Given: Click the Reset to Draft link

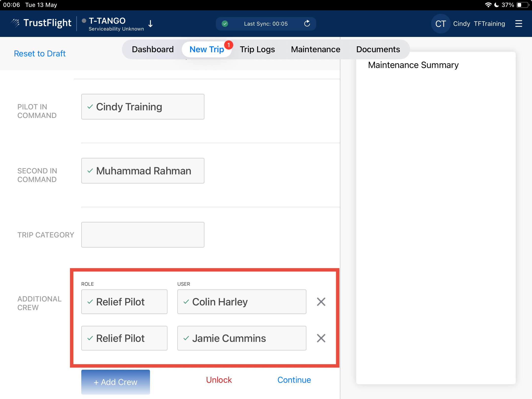Looking at the screenshot, I should (x=40, y=53).
